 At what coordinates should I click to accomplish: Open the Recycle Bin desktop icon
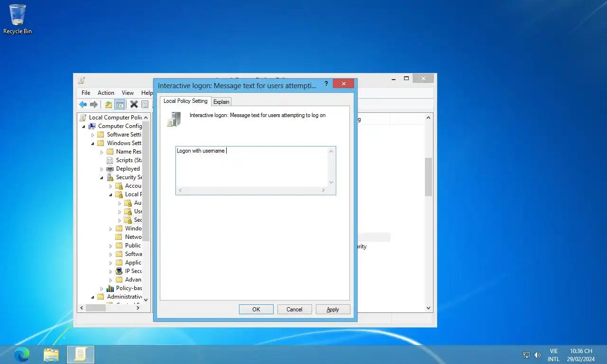[x=18, y=19]
